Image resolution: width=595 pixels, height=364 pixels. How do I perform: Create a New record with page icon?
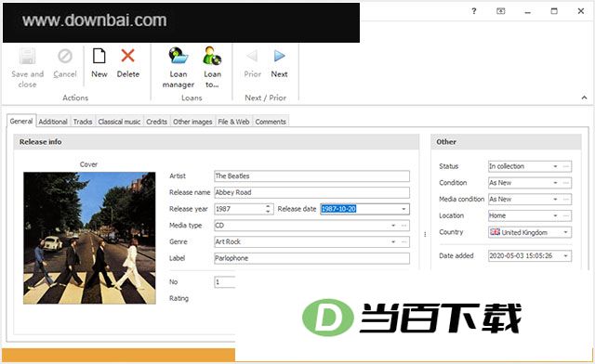click(x=99, y=56)
